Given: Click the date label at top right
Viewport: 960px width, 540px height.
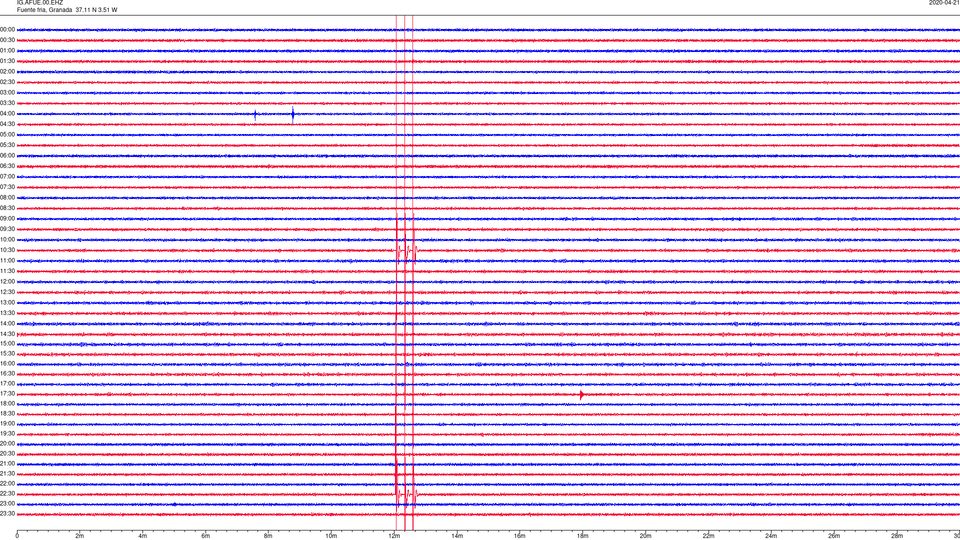Looking at the screenshot, I should (944, 3).
